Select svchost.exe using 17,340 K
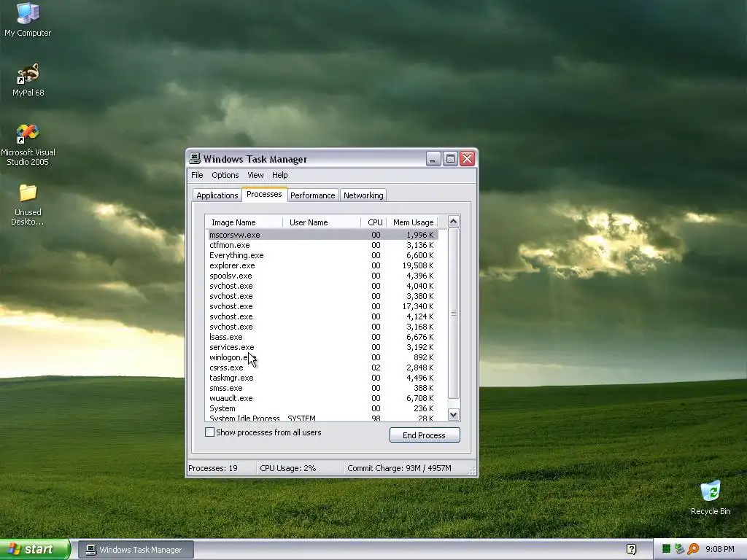 tap(322, 306)
